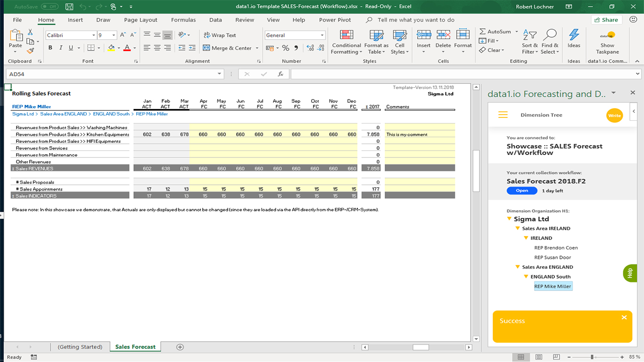Open the hamburger menu in data1.io pane
Image resolution: width=644 pixels, height=362 pixels.
pyautogui.click(x=503, y=115)
